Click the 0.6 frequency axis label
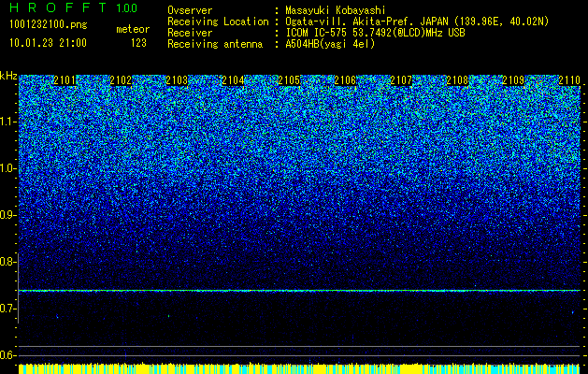This screenshot has width=588, height=374. click(x=7, y=355)
